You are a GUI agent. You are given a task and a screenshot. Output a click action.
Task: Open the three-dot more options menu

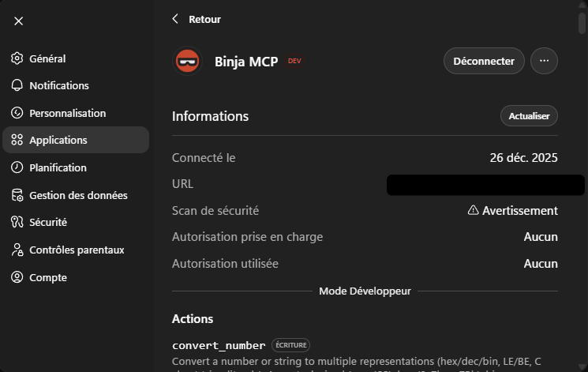coord(544,61)
